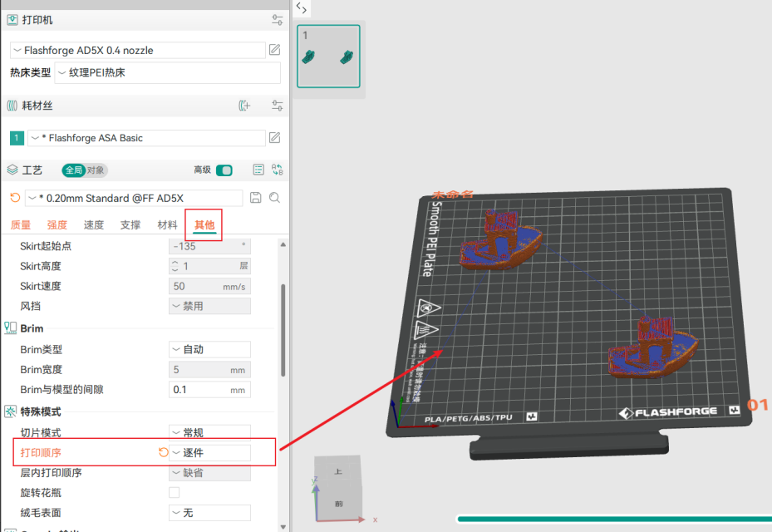Toggle the Advanced mode switch
Viewport: 772px width, 532px height.
224,170
